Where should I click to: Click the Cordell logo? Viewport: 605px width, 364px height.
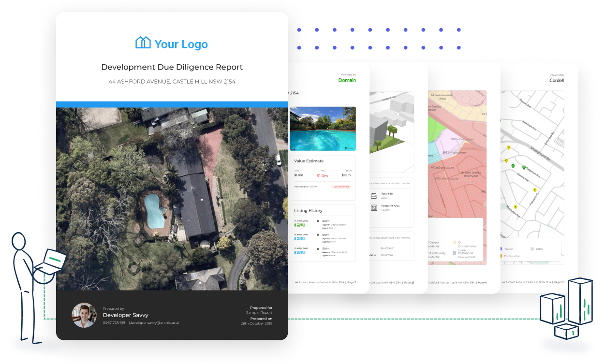[x=557, y=81]
